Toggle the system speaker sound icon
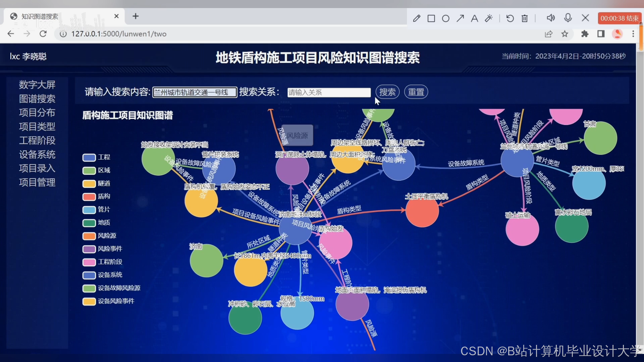This screenshot has height=362, width=644. pos(550,18)
